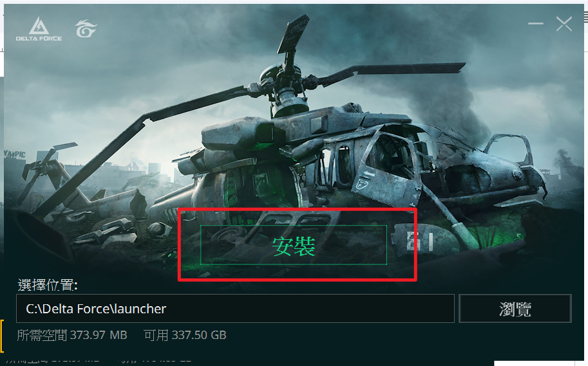Open the hamburger menu behind the installer
The image size is (588, 366).
[586, 17]
